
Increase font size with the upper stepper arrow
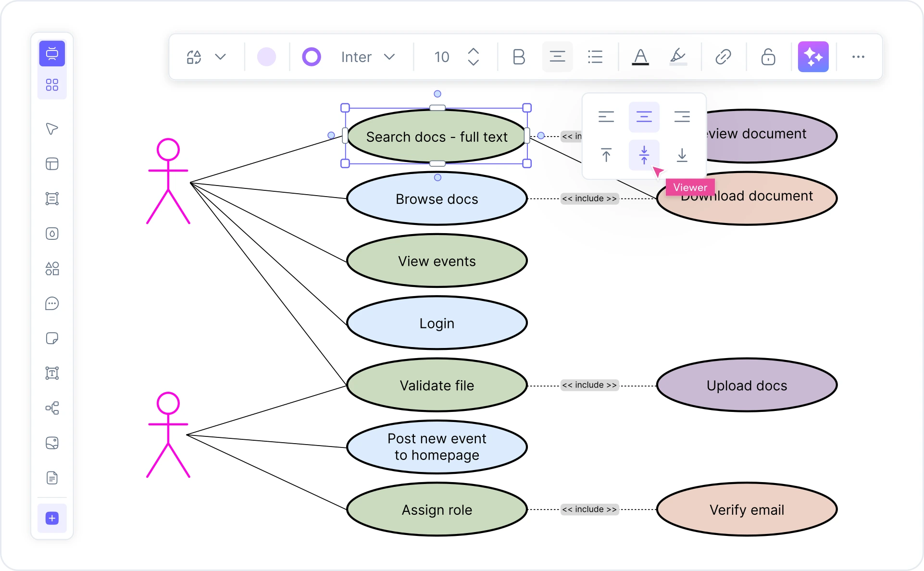coord(474,50)
